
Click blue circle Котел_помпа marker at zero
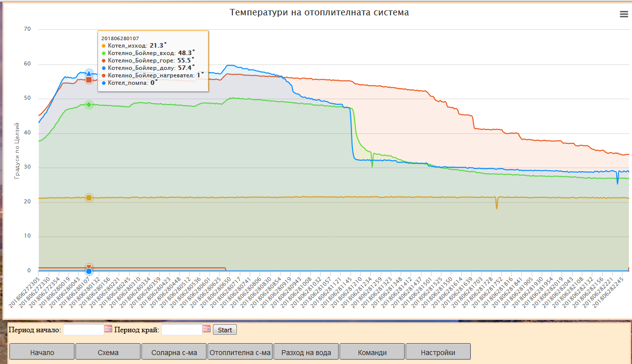point(89,271)
